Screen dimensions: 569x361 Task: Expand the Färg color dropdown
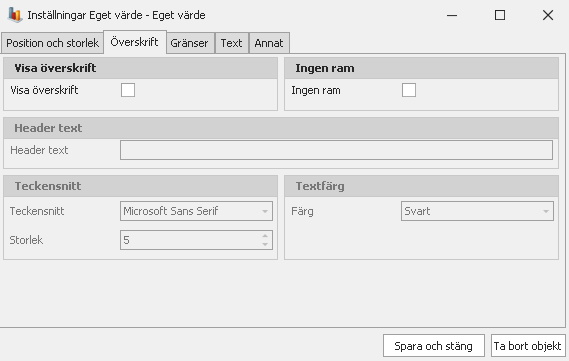coord(545,211)
